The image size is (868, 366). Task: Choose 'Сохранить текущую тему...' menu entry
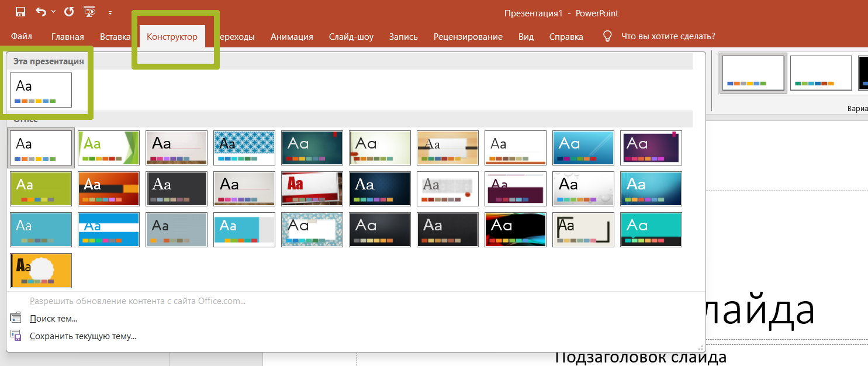[83, 336]
